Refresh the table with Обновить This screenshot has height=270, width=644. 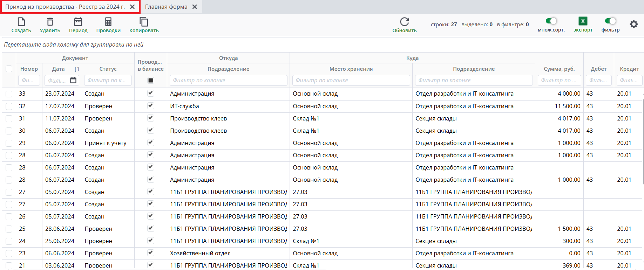pos(404,22)
